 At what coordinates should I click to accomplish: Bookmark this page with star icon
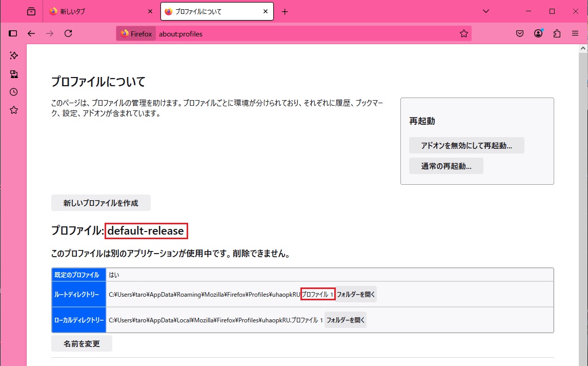click(463, 33)
